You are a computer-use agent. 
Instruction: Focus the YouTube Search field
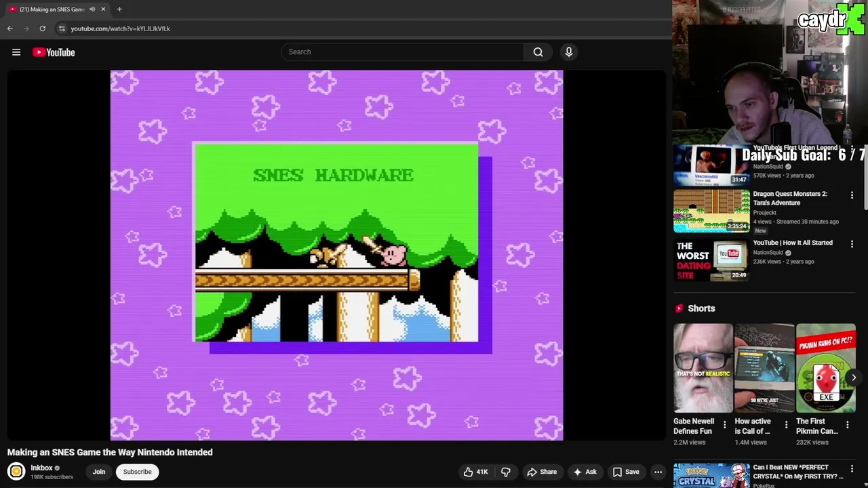point(403,52)
